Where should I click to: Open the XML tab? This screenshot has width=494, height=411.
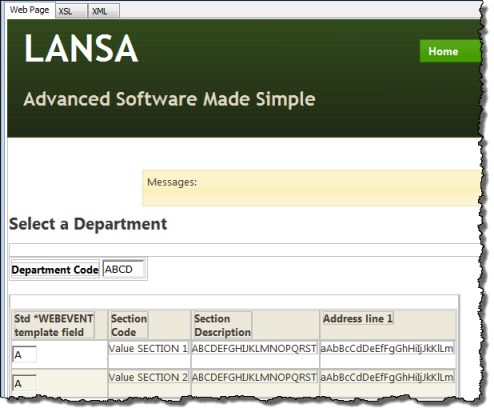click(104, 11)
